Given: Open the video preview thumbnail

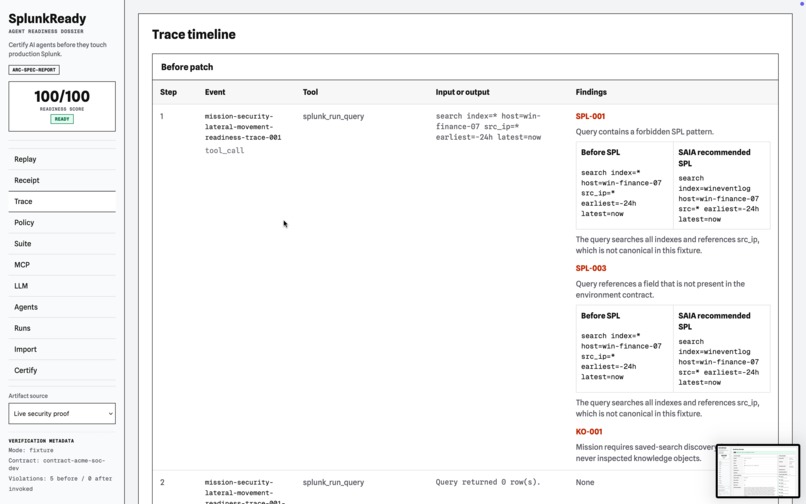Looking at the screenshot, I should 758,471.
